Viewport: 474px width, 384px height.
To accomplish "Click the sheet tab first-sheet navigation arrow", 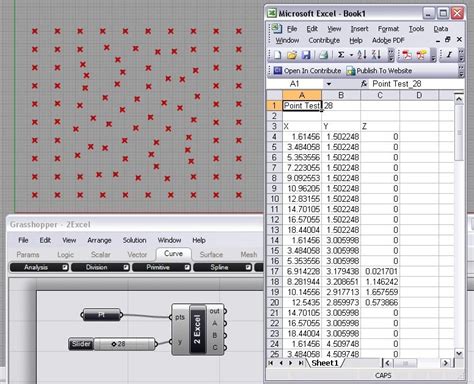I will [271, 363].
